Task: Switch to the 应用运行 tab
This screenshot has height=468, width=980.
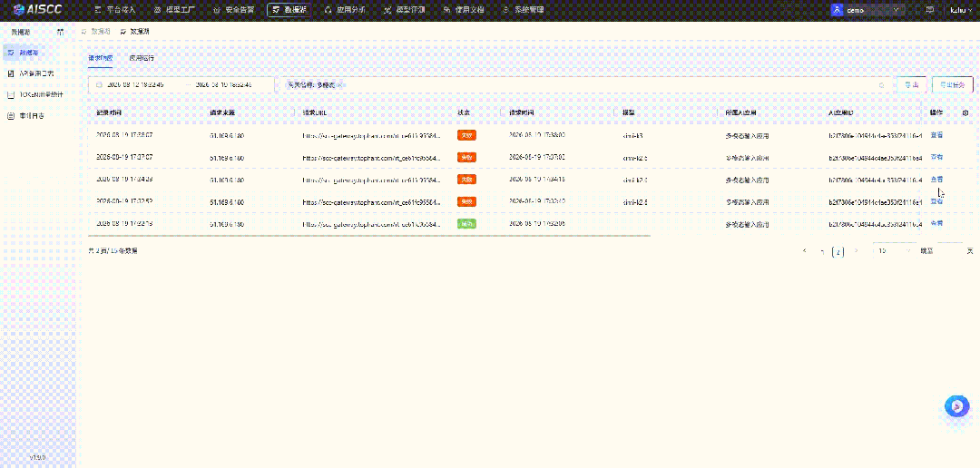Action: click(x=142, y=57)
